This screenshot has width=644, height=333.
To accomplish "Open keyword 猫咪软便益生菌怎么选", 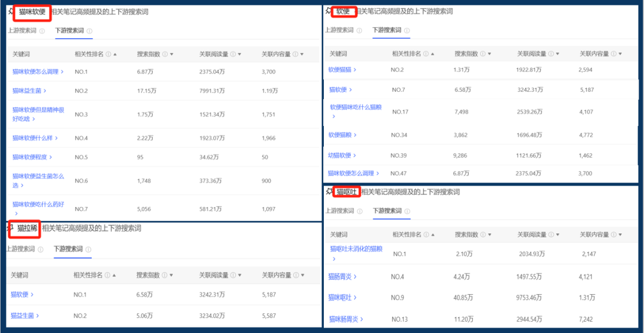I will tap(38, 181).
